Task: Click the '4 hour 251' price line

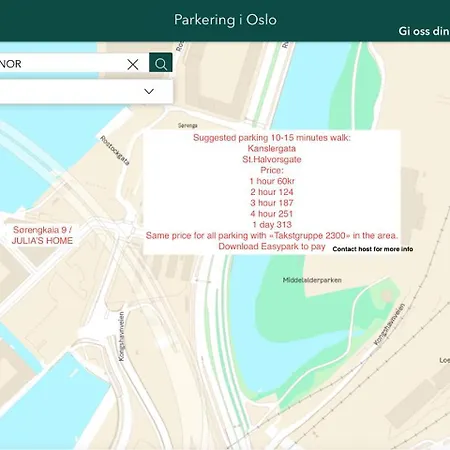Action: [272, 214]
